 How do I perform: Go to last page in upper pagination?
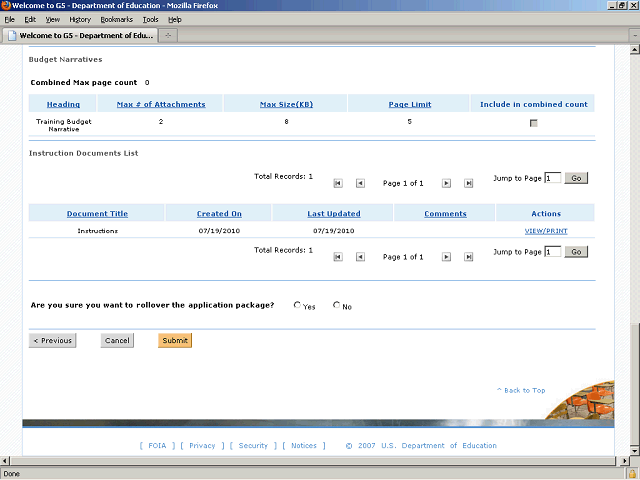pos(469,183)
